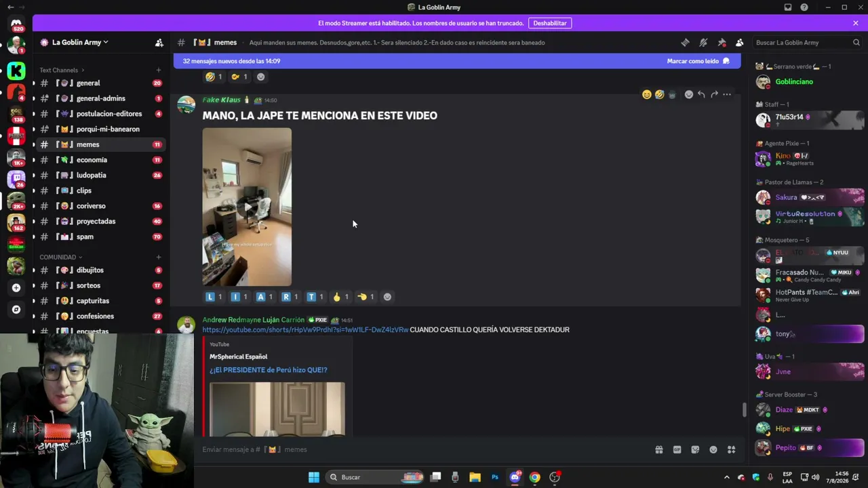
Task: Toggle the pointing-up hand reaction
Action: 340,297
